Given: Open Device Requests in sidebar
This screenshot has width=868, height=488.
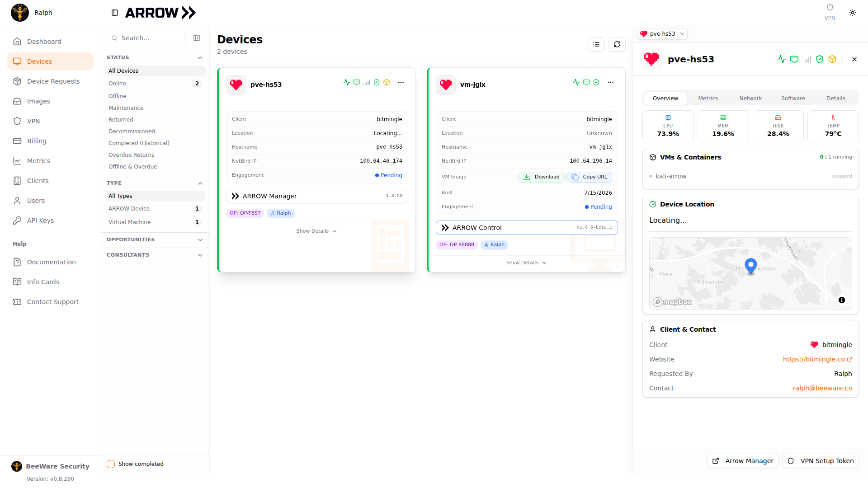Looking at the screenshot, I should click(x=51, y=81).
